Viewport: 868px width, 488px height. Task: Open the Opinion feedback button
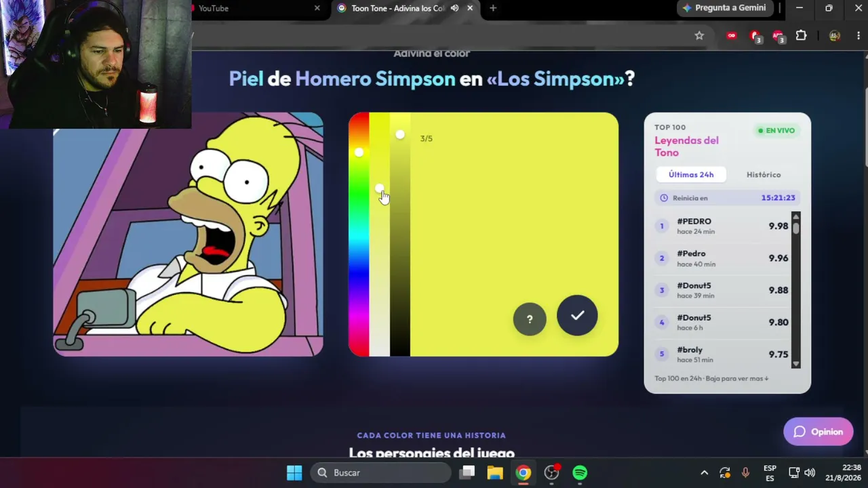point(818,432)
